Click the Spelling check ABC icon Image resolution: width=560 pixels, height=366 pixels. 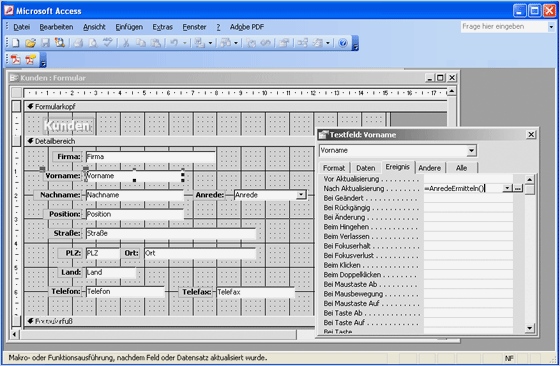click(108, 43)
